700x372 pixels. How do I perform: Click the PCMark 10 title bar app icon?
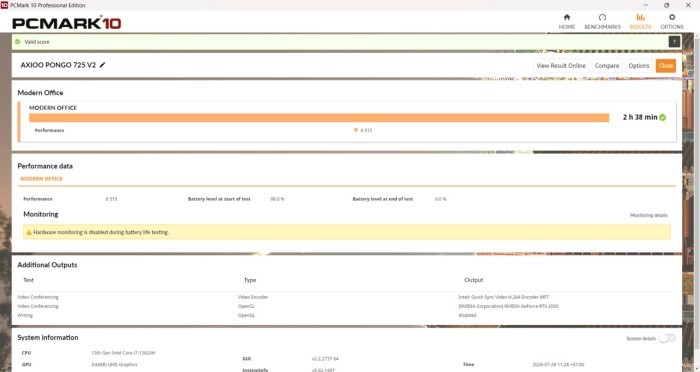point(4,5)
